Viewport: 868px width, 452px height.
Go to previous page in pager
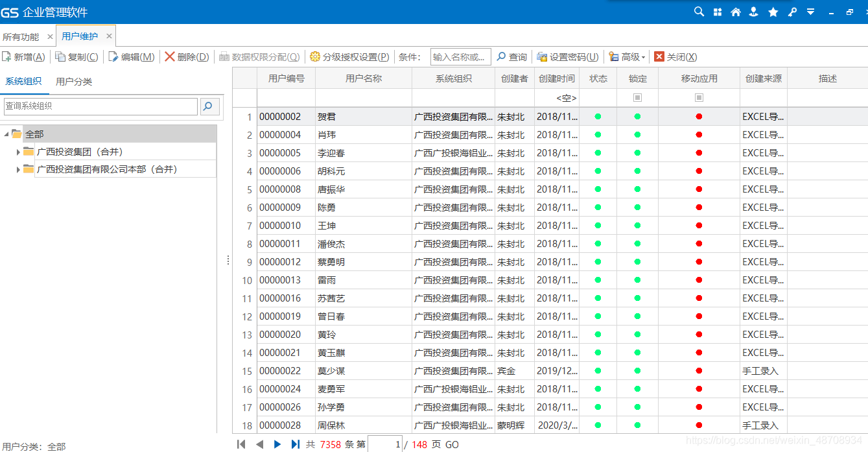[x=259, y=444]
